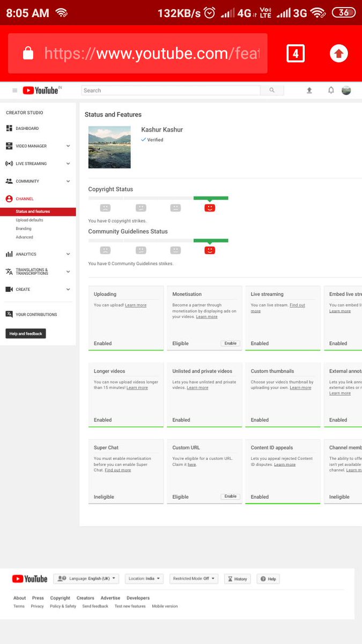Viewport: 362px width, 644px height.
Task: Click the Translations language icon
Action: tap(9, 272)
